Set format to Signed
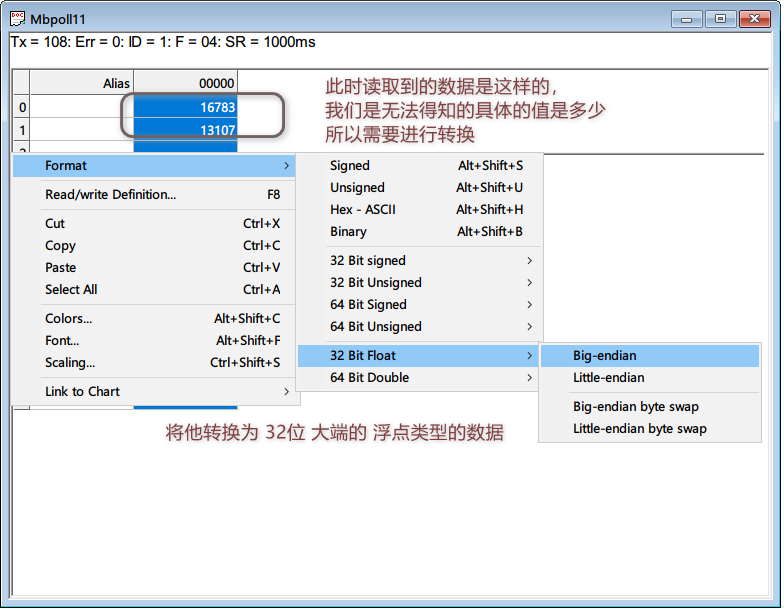This screenshot has height=610, width=784. tap(419, 166)
